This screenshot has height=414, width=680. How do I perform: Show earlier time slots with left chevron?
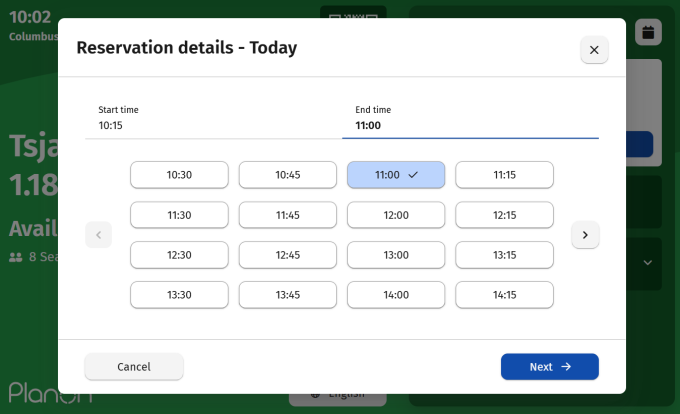pyautogui.click(x=98, y=235)
